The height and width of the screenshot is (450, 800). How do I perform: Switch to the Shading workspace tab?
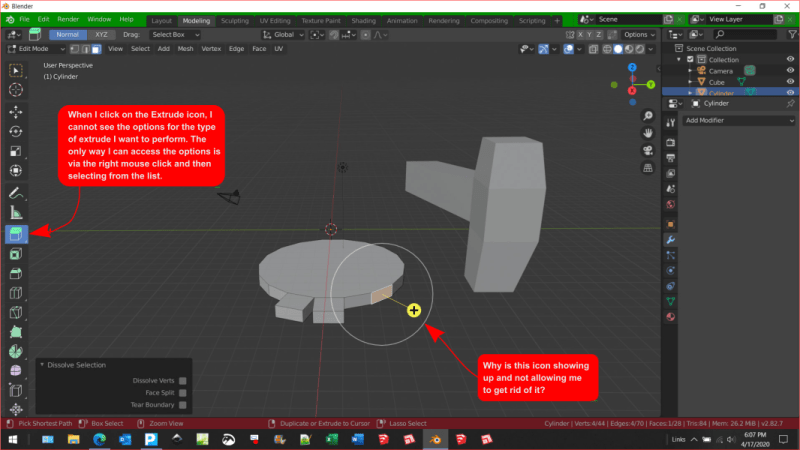[x=363, y=21]
